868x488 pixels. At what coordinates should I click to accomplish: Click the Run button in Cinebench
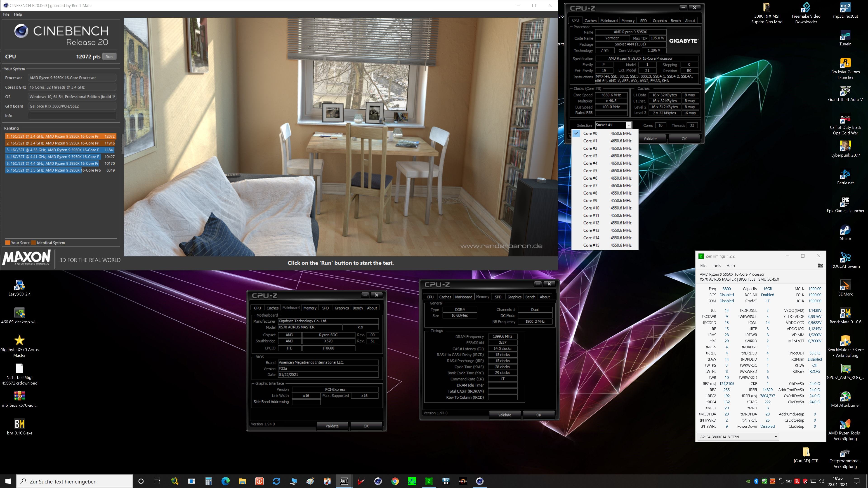[x=109, y=56]
